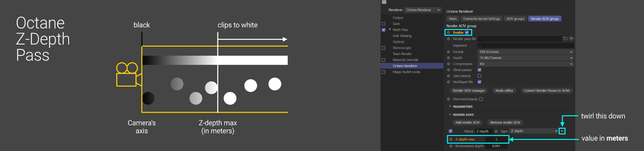644x151 pixels.
Task: Select Magic Bullet Looks in the list
Action: 406,72
